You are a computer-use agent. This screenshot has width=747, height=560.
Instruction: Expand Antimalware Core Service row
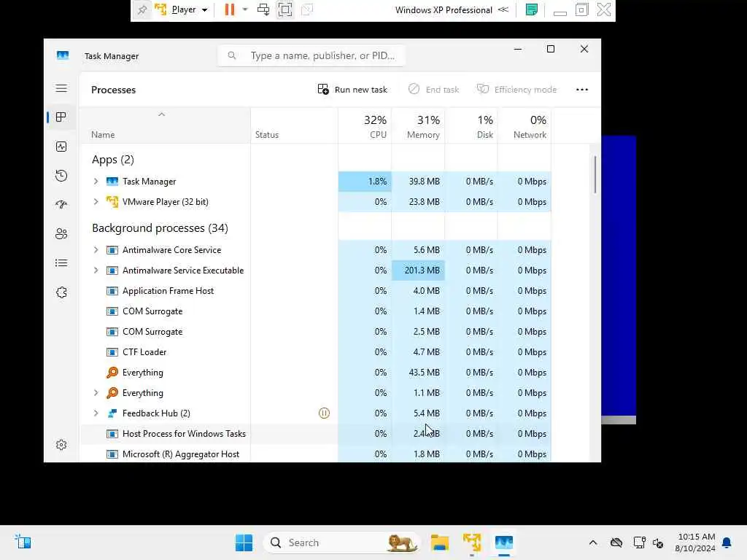[x=96, y=250]
